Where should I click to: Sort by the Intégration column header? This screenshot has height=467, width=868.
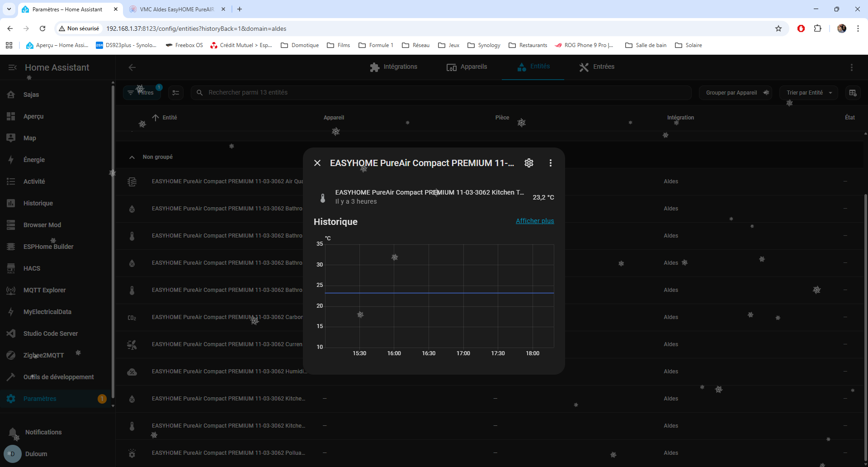click(x=680, y=118)
